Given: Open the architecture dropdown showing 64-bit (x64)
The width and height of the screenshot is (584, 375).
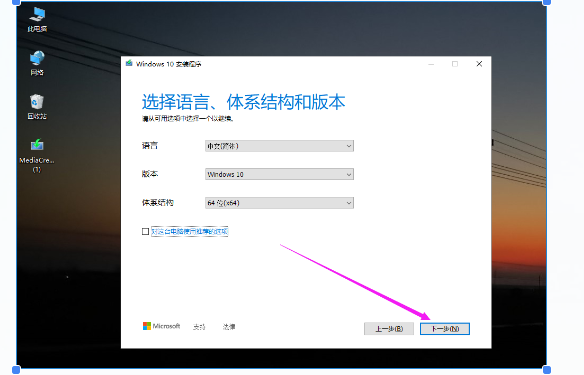Looking at the screenshot, I should (x=279, y=203).
